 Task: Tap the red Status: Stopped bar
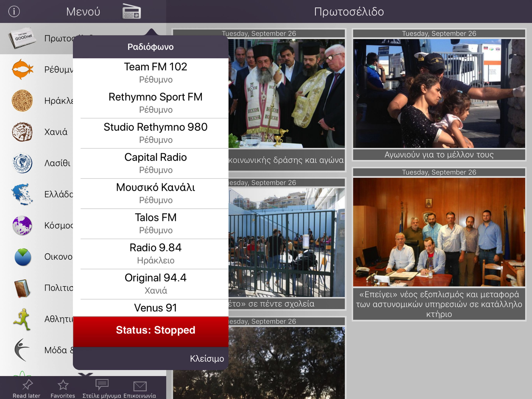(x=151, y=332)
